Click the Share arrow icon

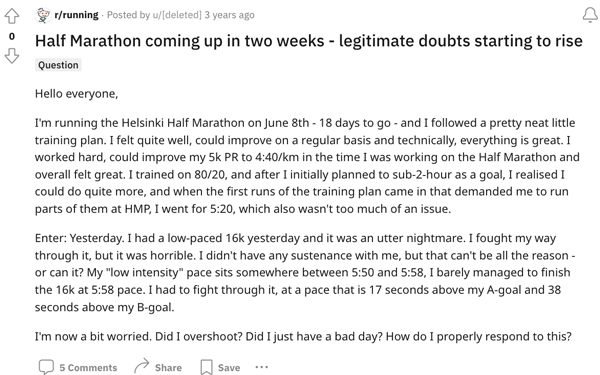click(141, 367)
